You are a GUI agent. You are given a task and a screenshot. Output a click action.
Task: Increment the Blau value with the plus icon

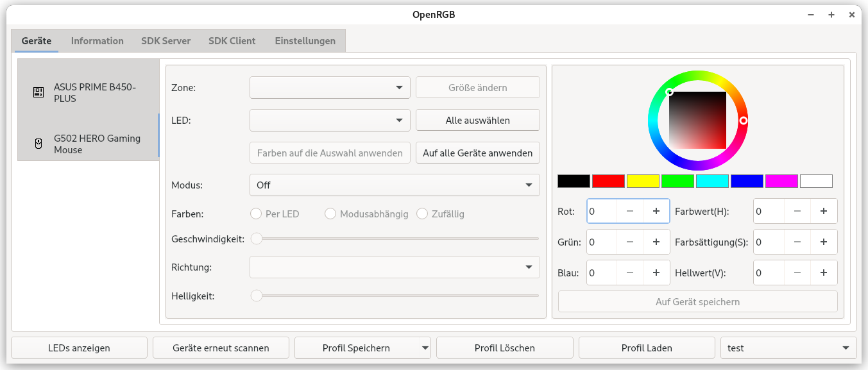(656, 273)
